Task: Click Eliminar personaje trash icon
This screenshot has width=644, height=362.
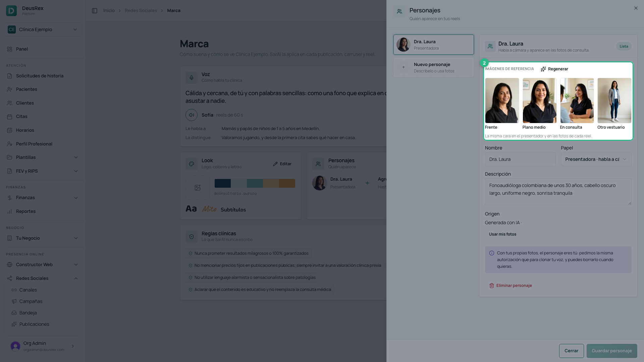Action: [x=492, y=286]
